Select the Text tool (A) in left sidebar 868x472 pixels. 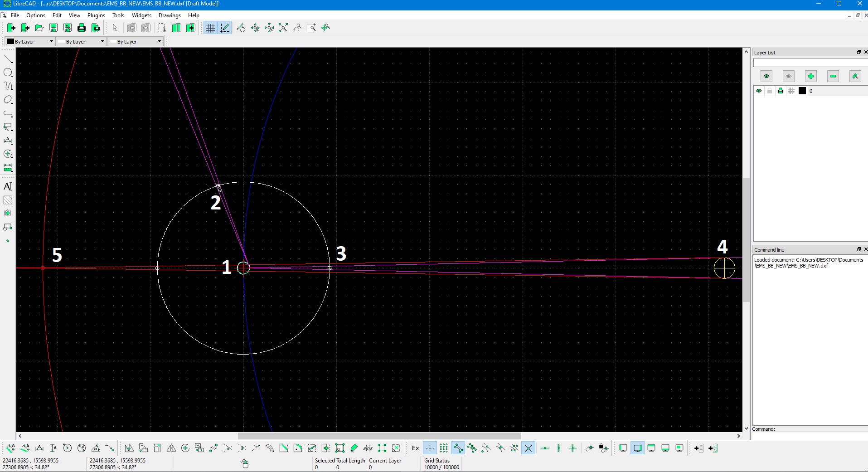(8, 186)
